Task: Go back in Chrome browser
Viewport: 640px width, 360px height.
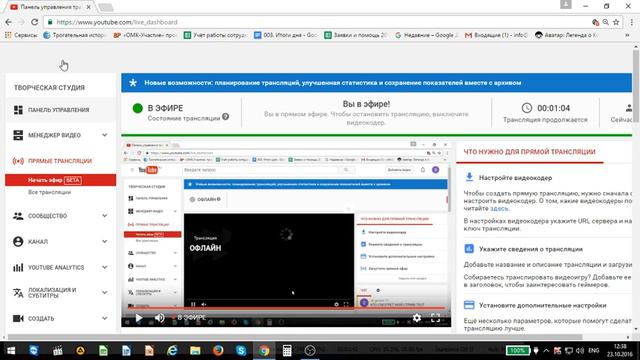Action: coord(9,22)
